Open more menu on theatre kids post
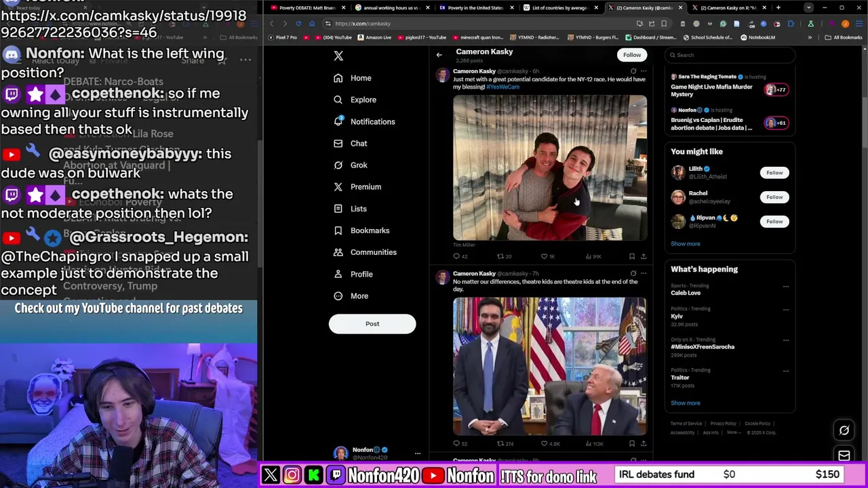This screenshot has width=868, height=488. [x=644, y=273]
